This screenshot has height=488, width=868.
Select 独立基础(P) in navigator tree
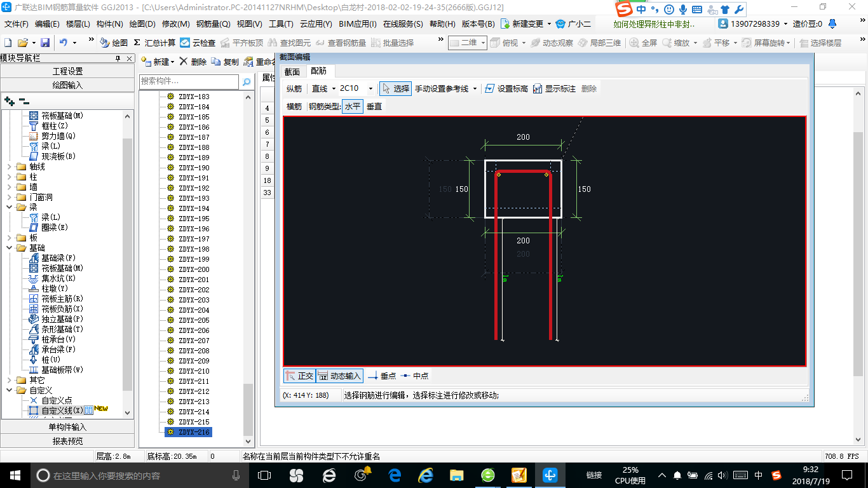[x=56, y=319]
